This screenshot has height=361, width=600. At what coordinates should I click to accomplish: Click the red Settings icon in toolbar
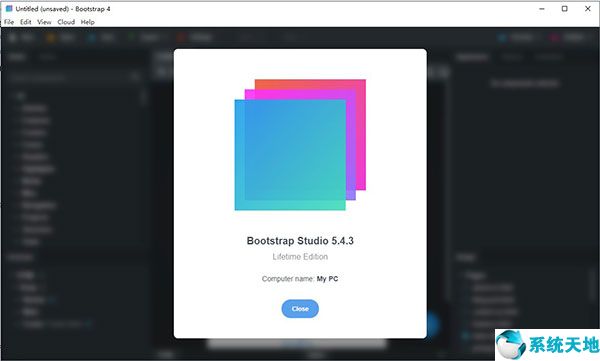pos(181,38)
